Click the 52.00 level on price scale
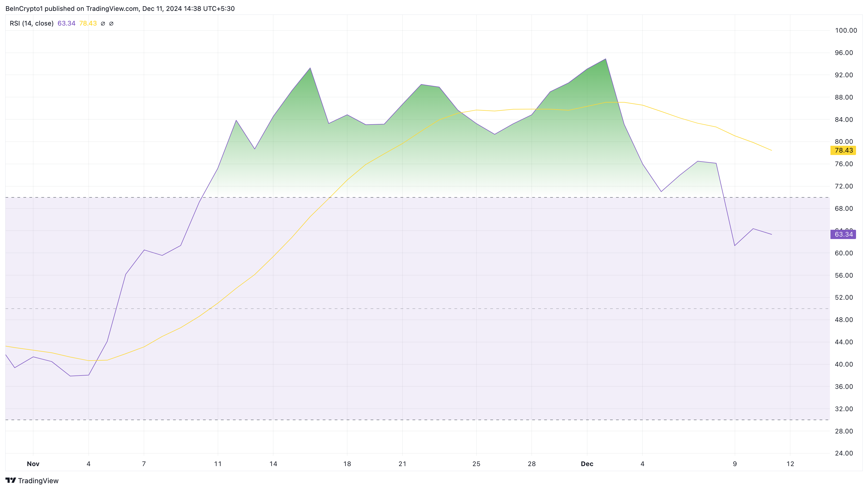 [844, 297]
